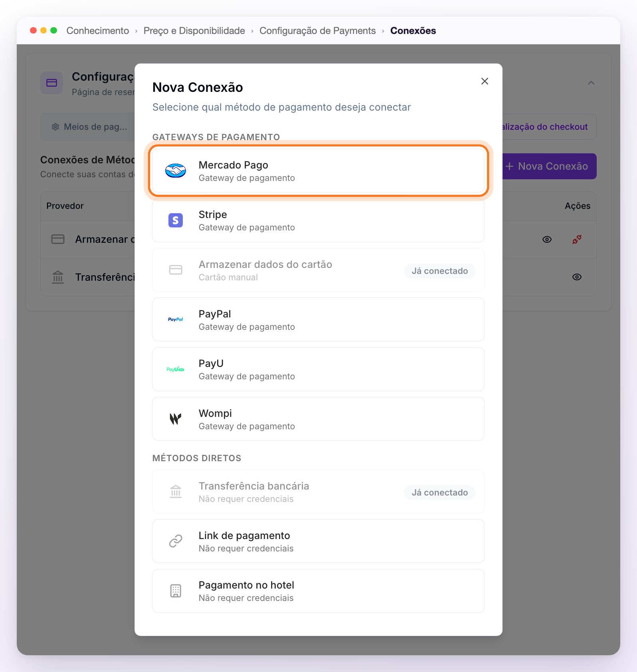This screenshot has height=672, width=637.
Task: Click the Nova Conexão dialog title
Action: tap(198, 87)
